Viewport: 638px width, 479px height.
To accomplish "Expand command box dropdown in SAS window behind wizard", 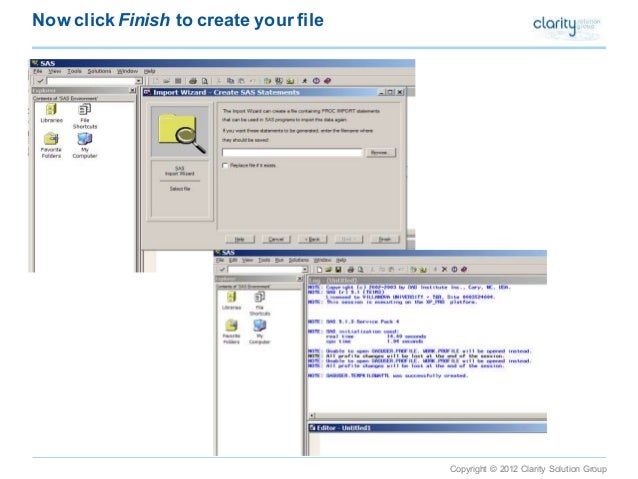I will point(139,81).
